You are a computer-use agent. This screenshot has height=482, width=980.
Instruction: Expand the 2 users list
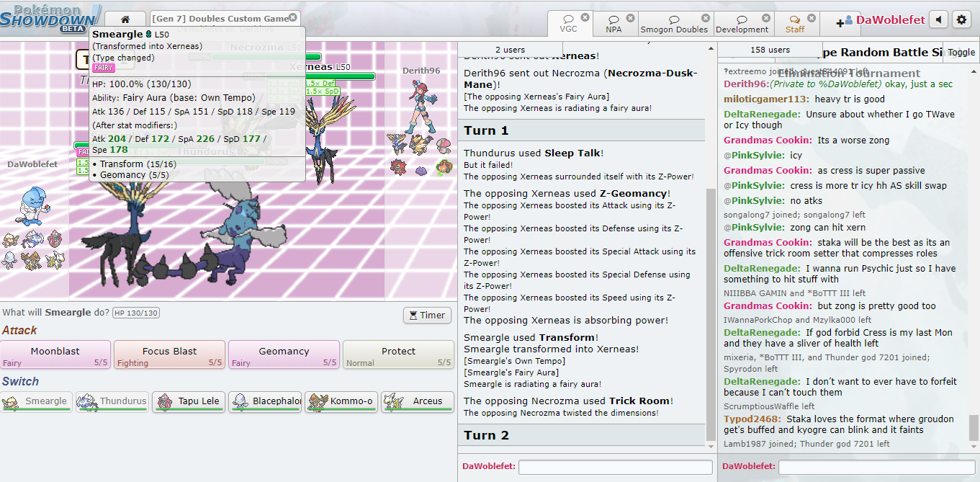(510, 50)
